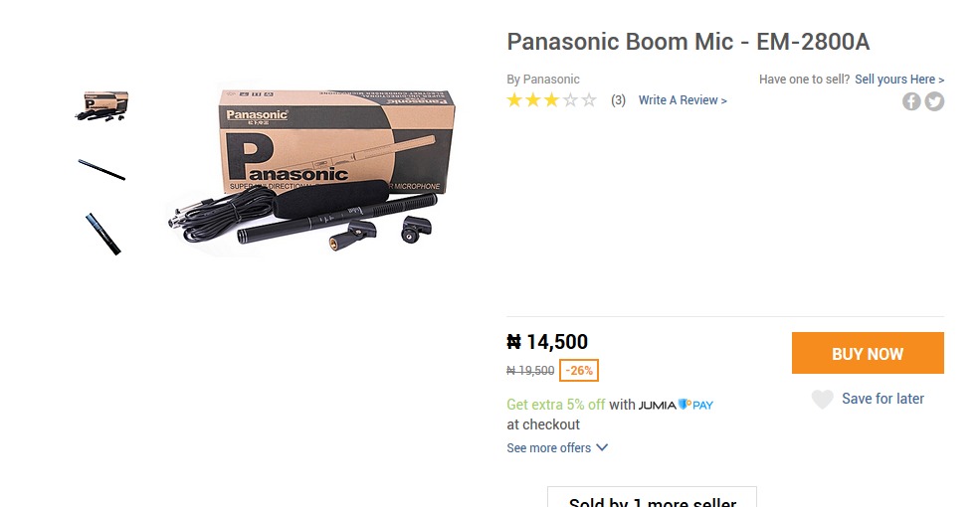The width and height of the screenshot is (980, 507).
Task: Follow the Sell yours Here link
Action: click(899, 80)
